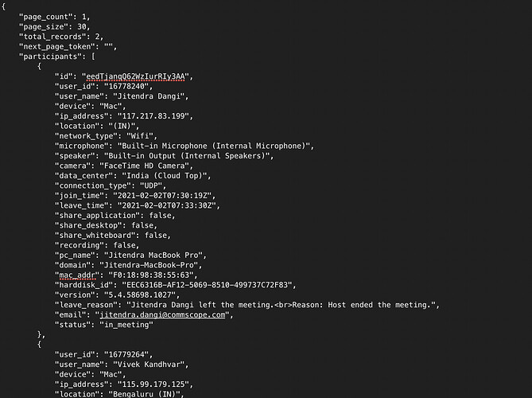Click the participants array opening bracket
The width and height of the screenshot is (532, 398).
coord(93,57)
